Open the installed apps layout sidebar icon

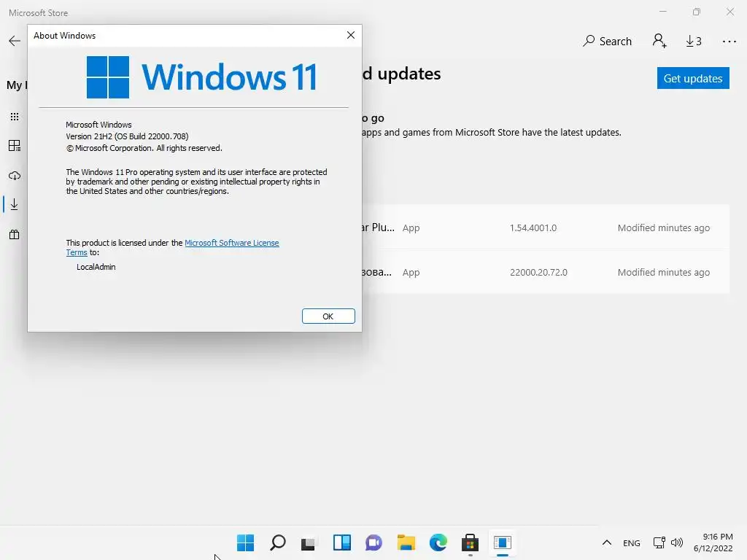tap(15, 146)
